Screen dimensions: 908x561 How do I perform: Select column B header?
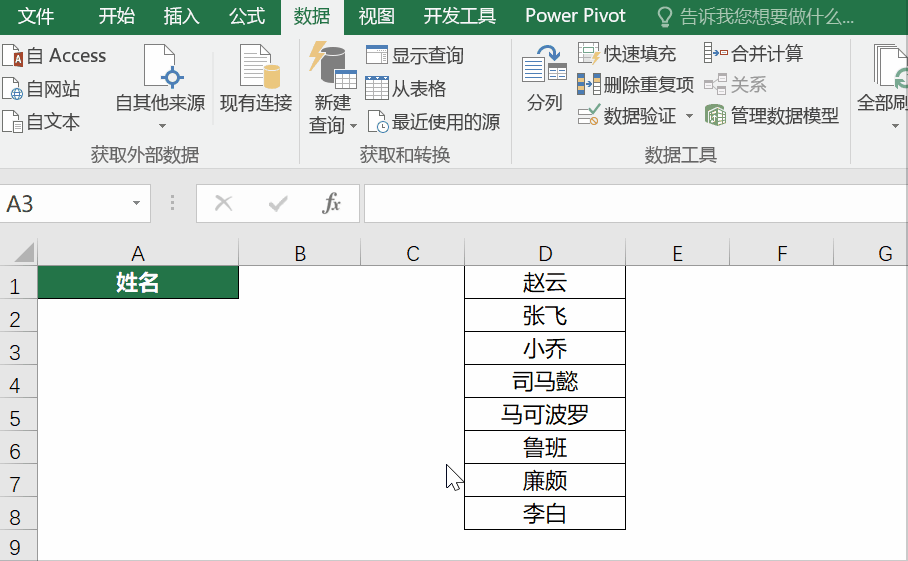[299, 253]
